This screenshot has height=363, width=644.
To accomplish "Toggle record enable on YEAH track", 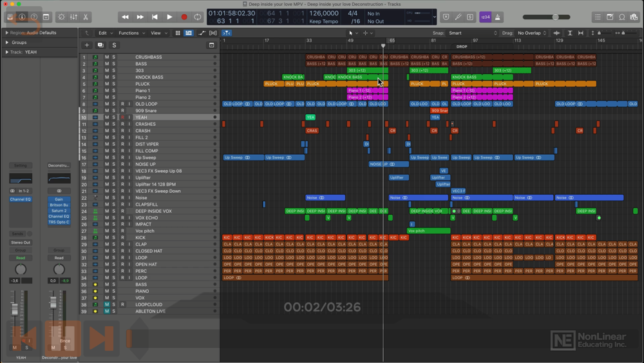I will (x=122, y=117).
